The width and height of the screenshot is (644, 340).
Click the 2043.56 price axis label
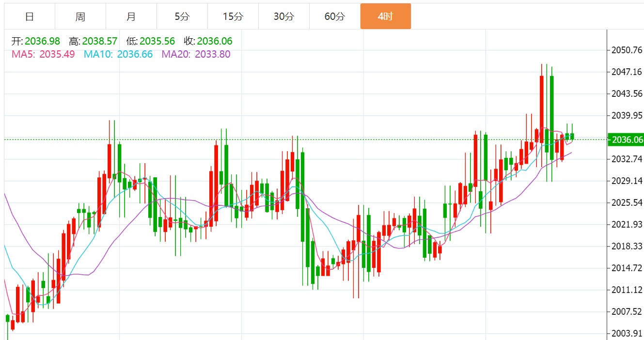tap(627, 94)
